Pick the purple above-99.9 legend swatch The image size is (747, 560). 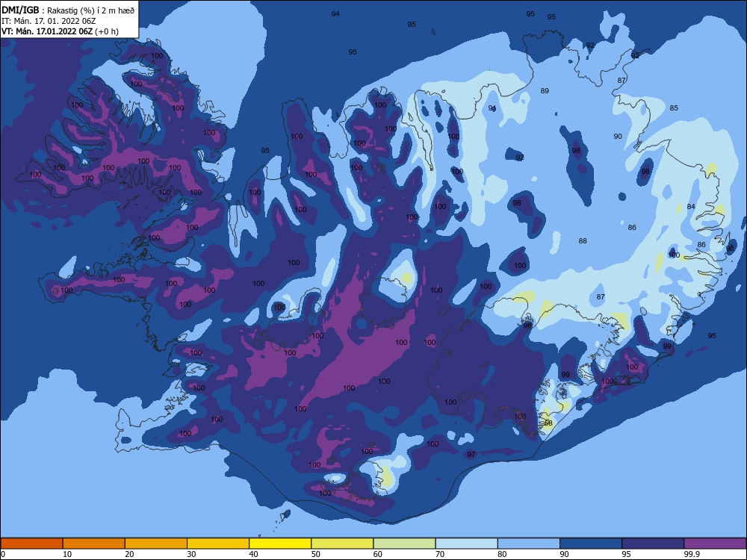coord(715,544)
